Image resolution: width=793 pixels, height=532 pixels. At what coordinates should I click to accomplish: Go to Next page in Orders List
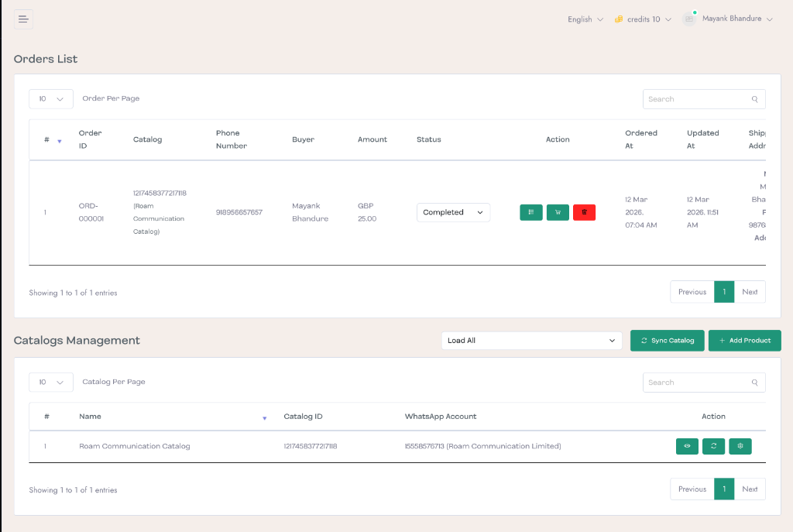click(750, 292)
